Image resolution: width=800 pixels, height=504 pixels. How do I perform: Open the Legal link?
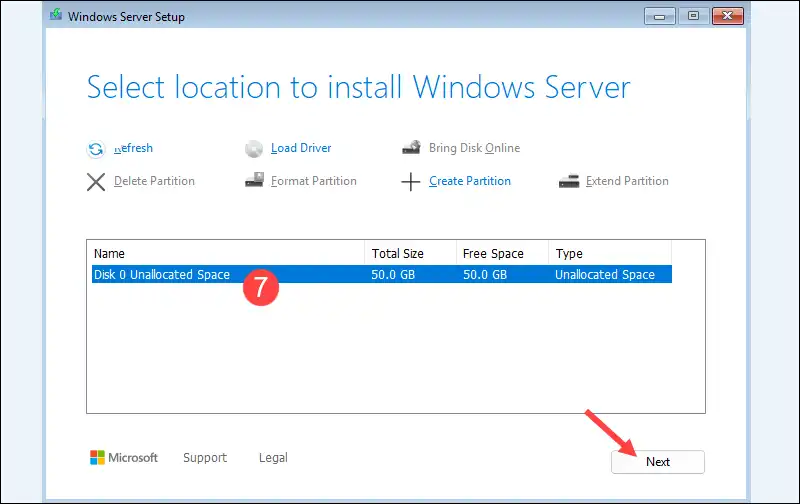[x=273, y=458]
